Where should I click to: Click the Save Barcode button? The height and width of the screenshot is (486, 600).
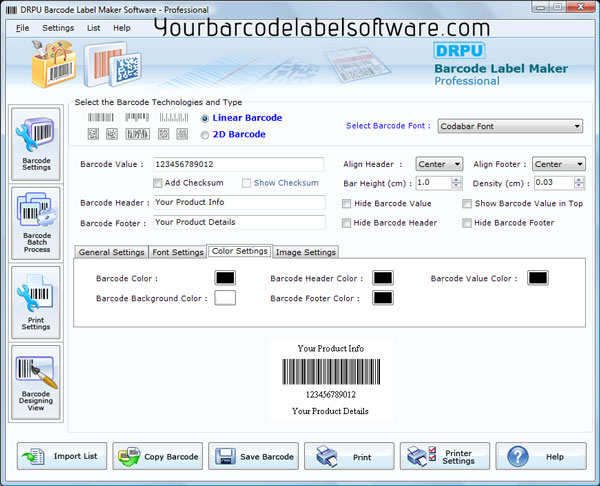[253, 456]
